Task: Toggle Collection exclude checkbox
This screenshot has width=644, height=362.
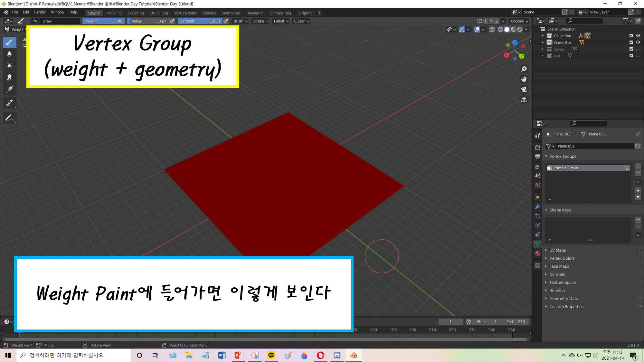Action: pyautogui.click(x=631, y=36)
